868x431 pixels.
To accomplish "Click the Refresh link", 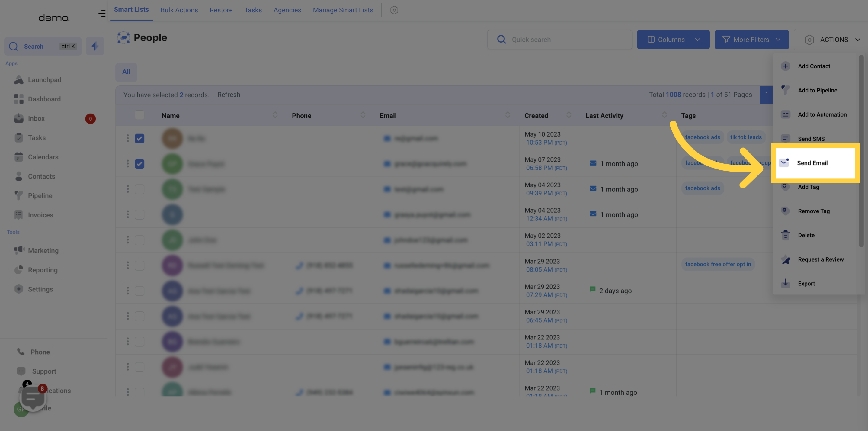I will coord(229,95).
